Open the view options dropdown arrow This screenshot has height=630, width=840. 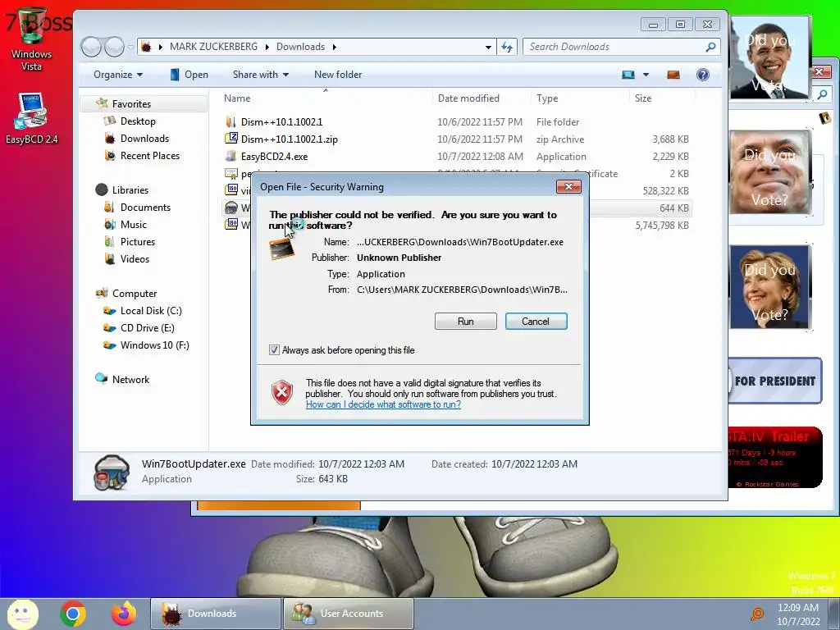tap(646, 75)
